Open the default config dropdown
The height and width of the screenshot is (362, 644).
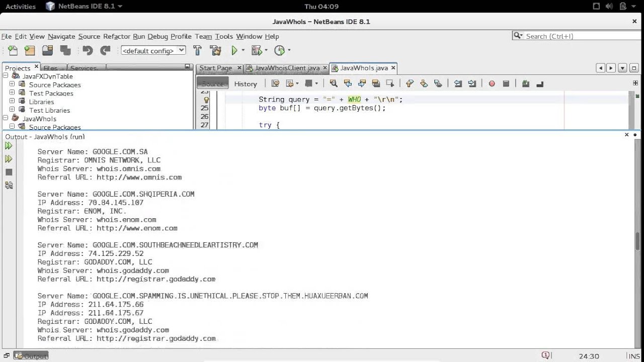(x=153, y=50)
